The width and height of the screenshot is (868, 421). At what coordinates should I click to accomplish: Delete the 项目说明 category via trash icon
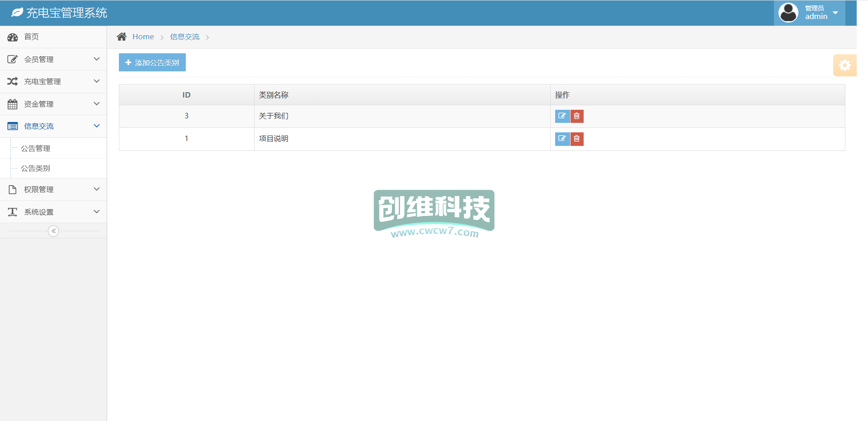coord(577,139)
